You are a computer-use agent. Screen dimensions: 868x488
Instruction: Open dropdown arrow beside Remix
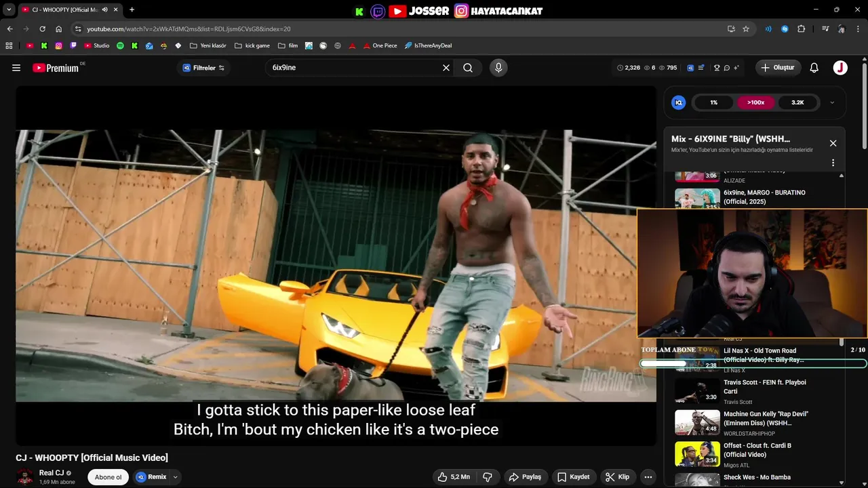coord(175,477)
